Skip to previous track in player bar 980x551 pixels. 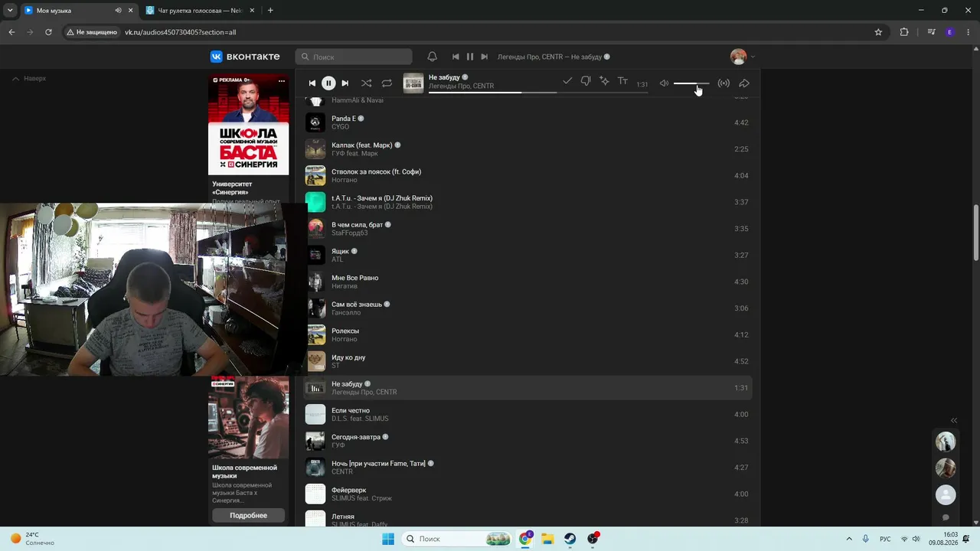[312, 83]
